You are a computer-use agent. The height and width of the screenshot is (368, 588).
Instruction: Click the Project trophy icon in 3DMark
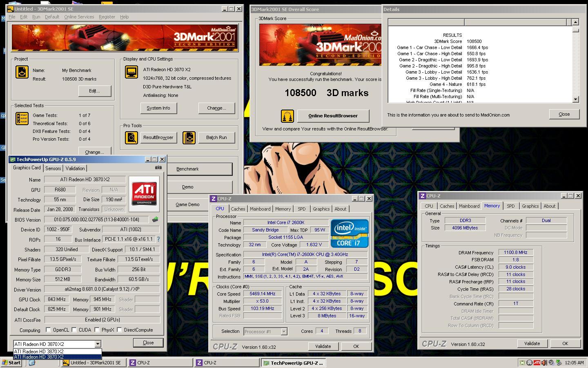point(22,72)
